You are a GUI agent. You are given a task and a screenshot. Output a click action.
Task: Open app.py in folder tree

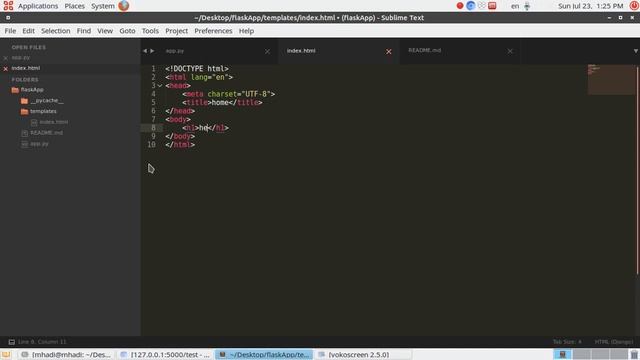coord(39,144)
